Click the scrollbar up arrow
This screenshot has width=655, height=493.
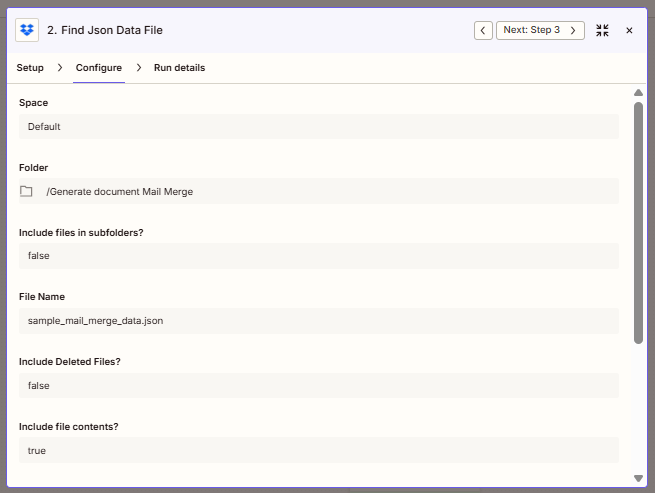click(x=638, y=93)
